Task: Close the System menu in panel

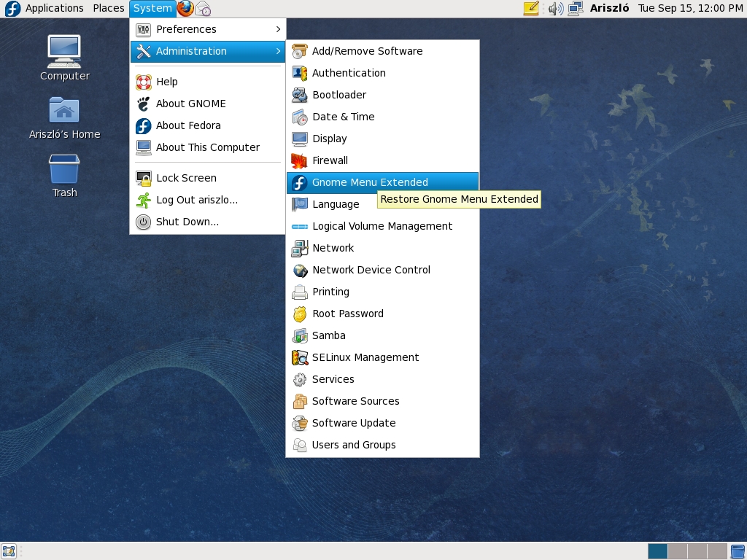Action: [x=152, y=8]
